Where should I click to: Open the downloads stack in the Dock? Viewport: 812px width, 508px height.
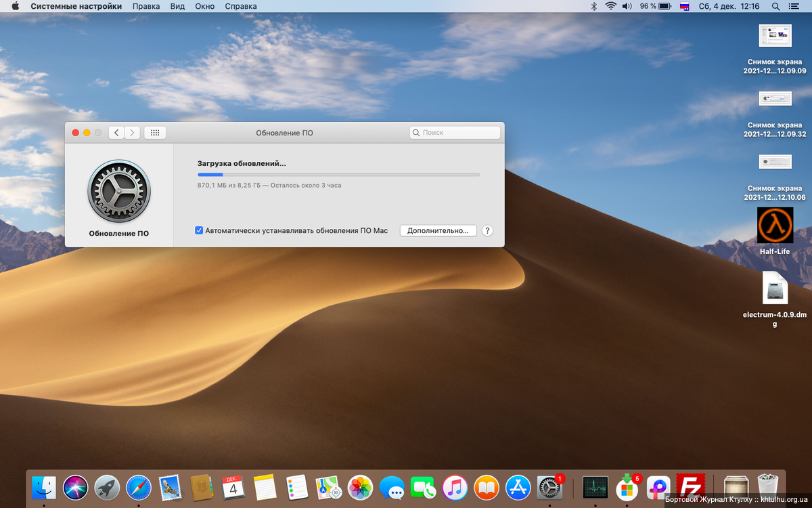[736, 487]
